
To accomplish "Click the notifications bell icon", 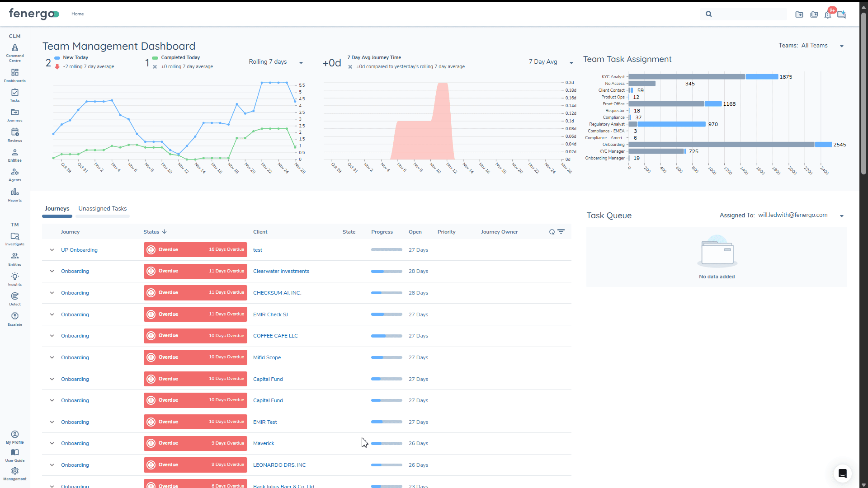I will point(828,14).
